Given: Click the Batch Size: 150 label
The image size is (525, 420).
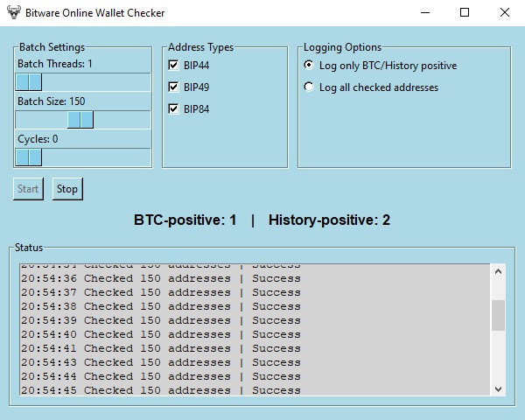Looking at the screenshot, I should pos(52,101).
